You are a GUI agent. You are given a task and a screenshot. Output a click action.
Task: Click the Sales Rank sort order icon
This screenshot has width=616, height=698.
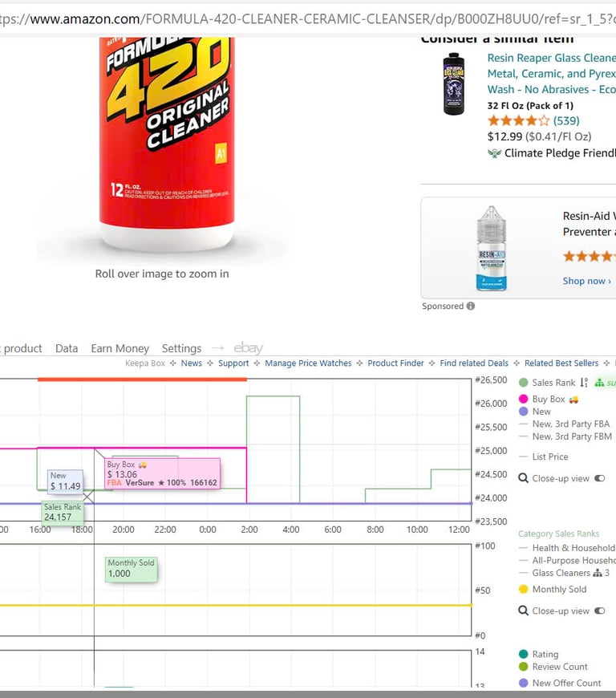click(584, 383)
